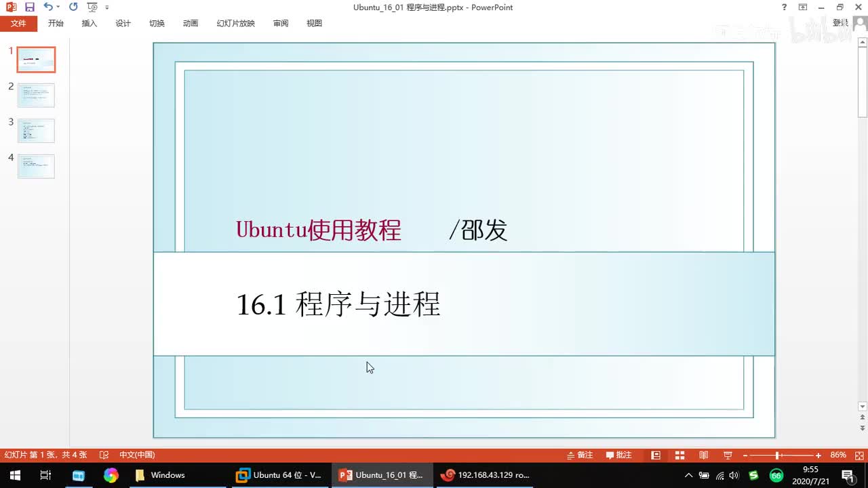Click the zoom slider handle
The width and height of the screenshot is (868, 488).
click(777, 455)
